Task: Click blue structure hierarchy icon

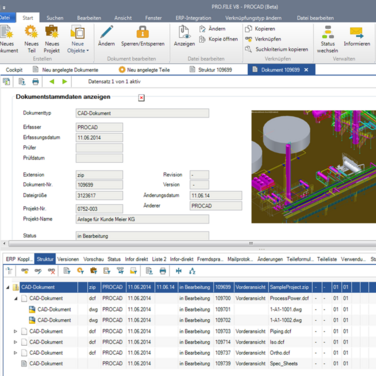Action: 192,271
